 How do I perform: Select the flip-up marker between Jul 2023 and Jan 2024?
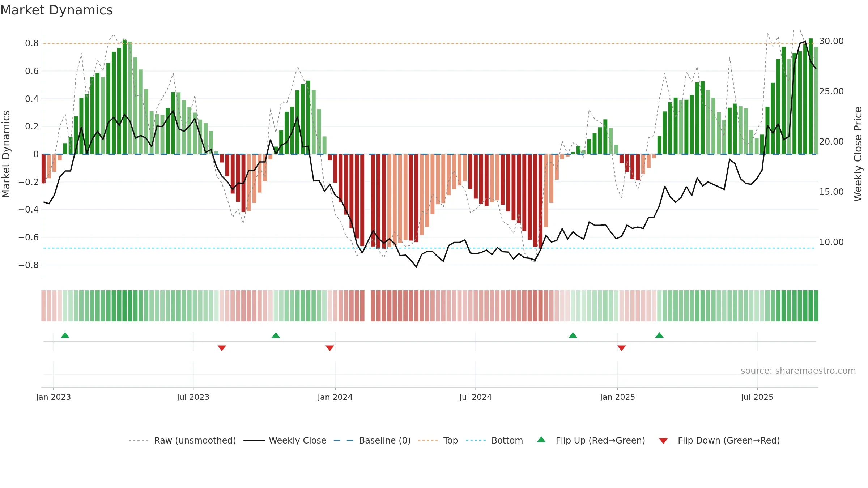[x=276, y=335]
